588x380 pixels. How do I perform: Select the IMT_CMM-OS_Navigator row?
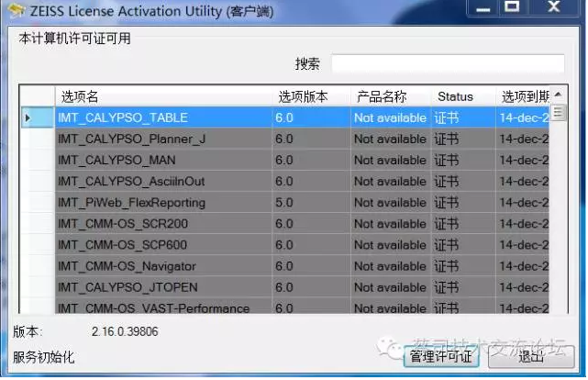285,266
